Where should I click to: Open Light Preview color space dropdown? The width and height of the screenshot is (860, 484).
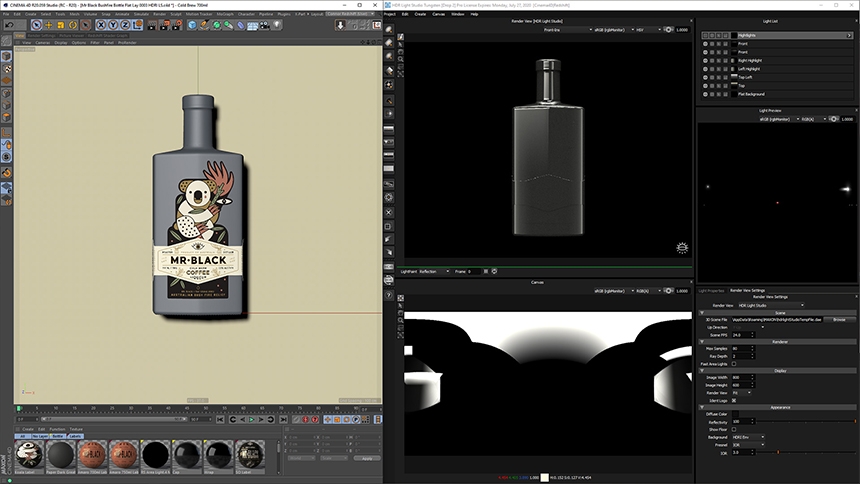pos(779,119)
